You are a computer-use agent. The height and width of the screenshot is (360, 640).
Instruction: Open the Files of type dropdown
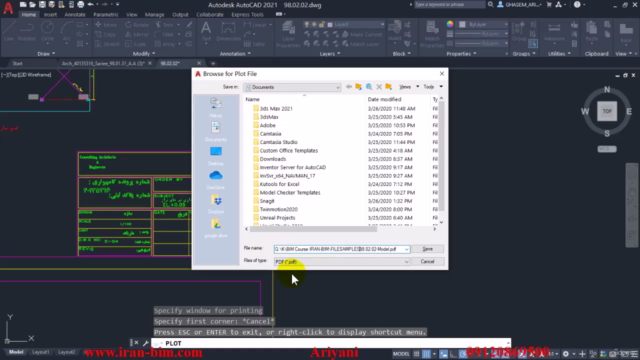[342, 262]
